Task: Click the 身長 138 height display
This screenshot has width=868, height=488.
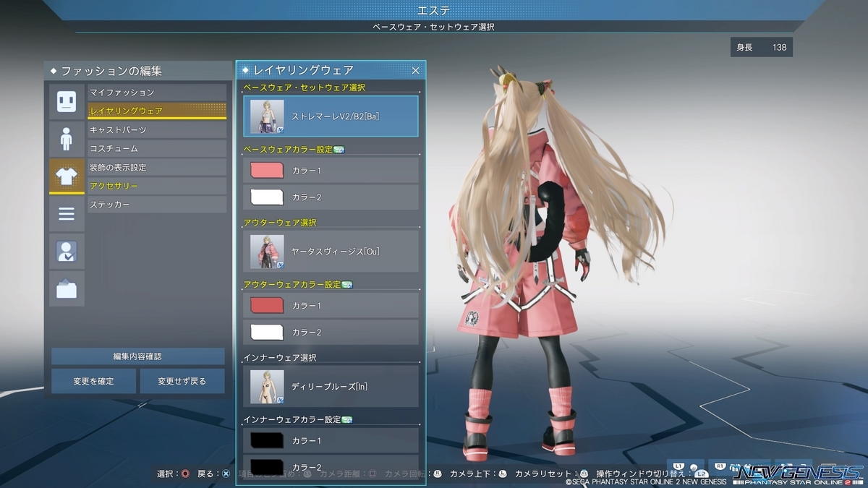Action: (x=761, y=48)
